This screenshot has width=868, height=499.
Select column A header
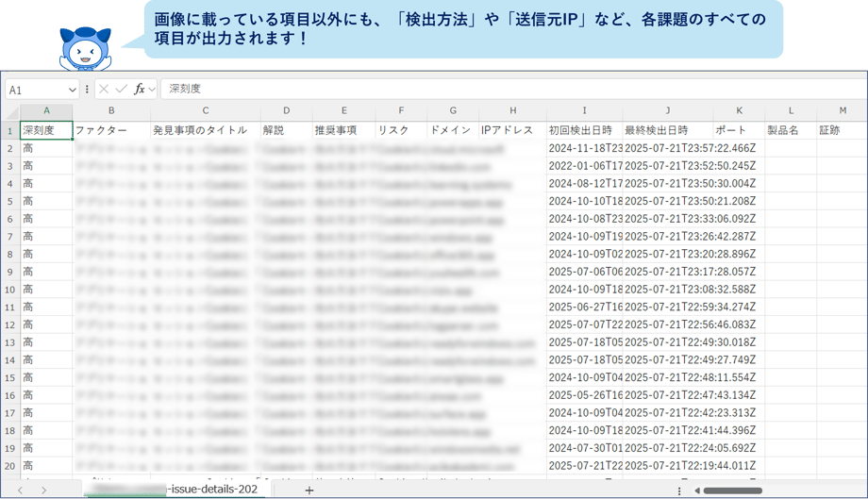pyautogui.click(x=46, y=110)
